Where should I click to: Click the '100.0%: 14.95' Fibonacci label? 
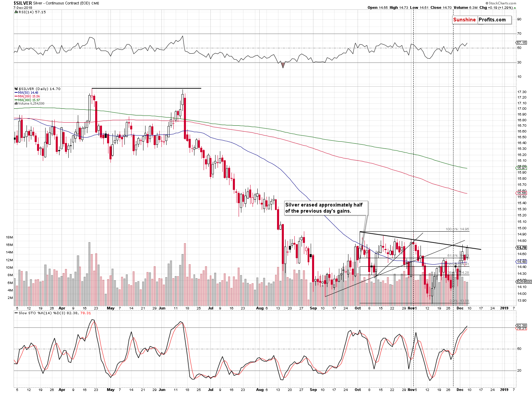[x=457, y=229]
